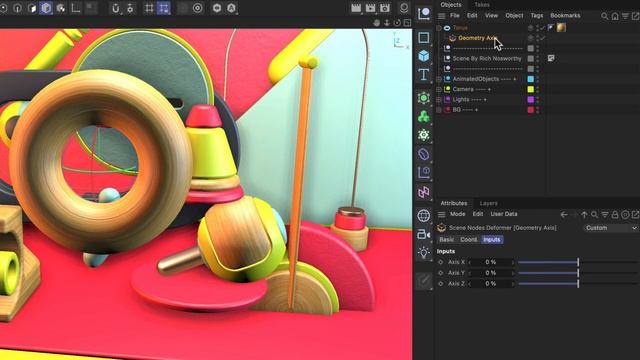The width and height of the screenshot is (640, 360).
Task: Open the File menu in Object Manager
Action: (455, 16)
